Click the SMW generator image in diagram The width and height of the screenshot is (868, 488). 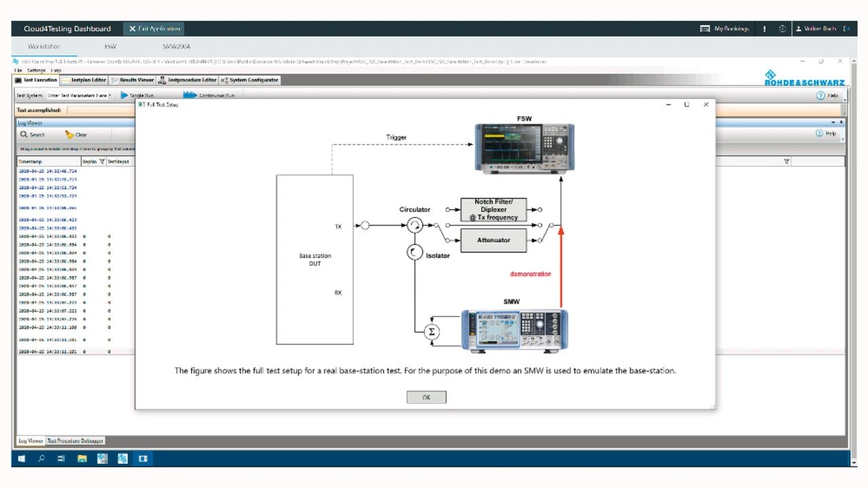point(515,331)
